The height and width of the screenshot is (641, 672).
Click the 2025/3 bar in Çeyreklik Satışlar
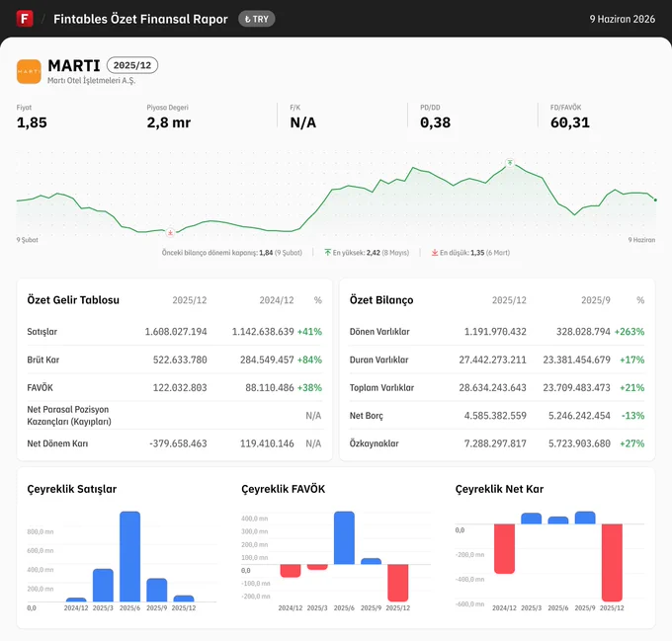[103, 586]
